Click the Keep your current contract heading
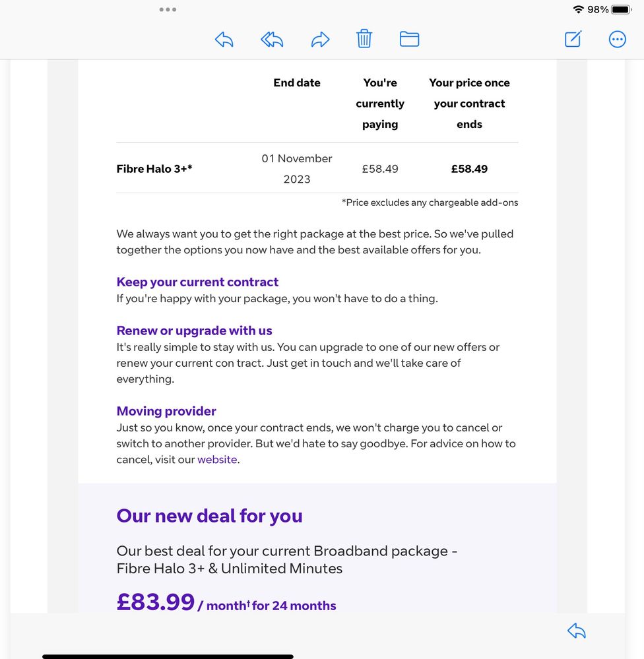644x659 pixels. pyautogui.click(x=197, y=282)
